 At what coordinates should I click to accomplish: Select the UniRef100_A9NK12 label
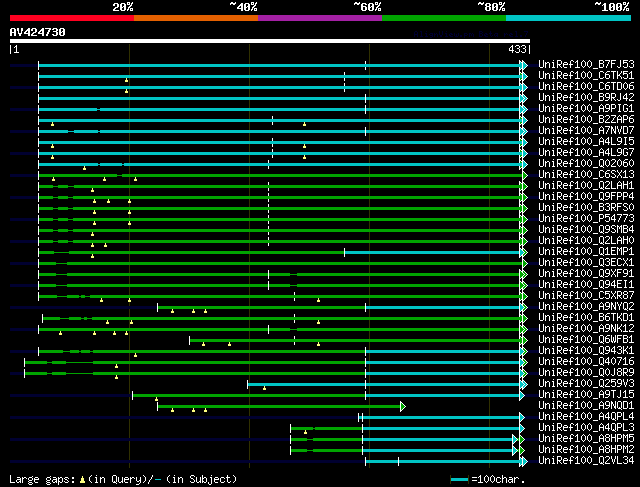coord(586,329)
